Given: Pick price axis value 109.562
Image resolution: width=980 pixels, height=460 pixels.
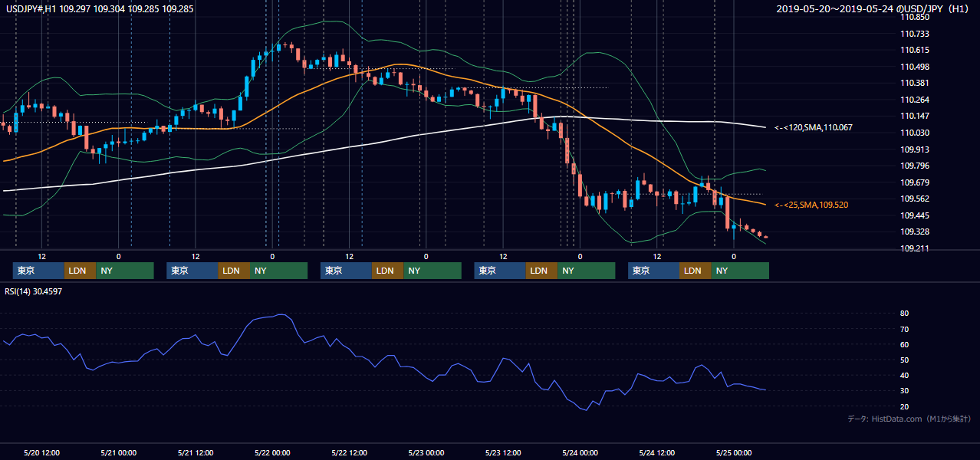Looking at the screenshot, I should point(915,199).
